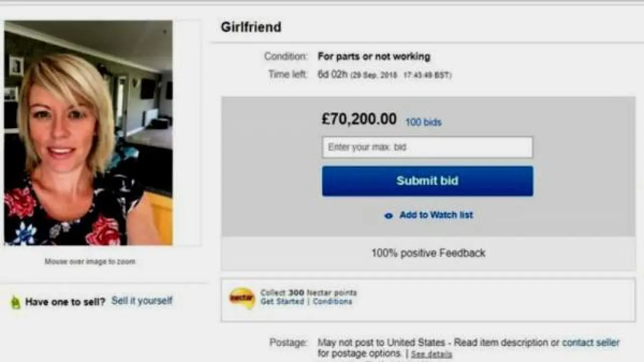644x362 pixels.
Task: Open the Sell it yourself link
Action: (142, 301)
